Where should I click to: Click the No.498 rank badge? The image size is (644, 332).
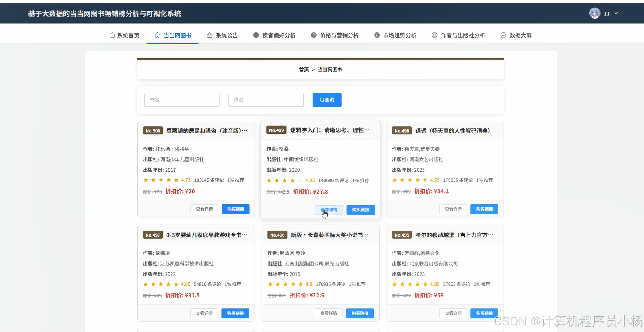(x=402, y=131)
